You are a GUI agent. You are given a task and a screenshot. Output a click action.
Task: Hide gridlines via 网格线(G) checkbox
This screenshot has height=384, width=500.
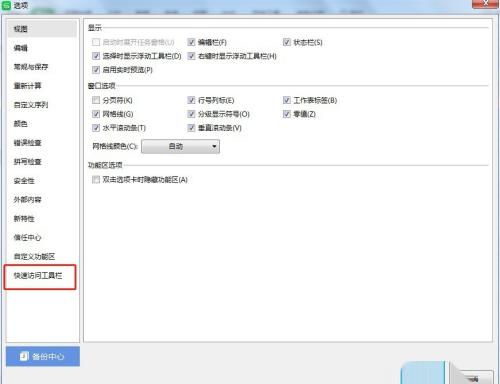point(96,114)
